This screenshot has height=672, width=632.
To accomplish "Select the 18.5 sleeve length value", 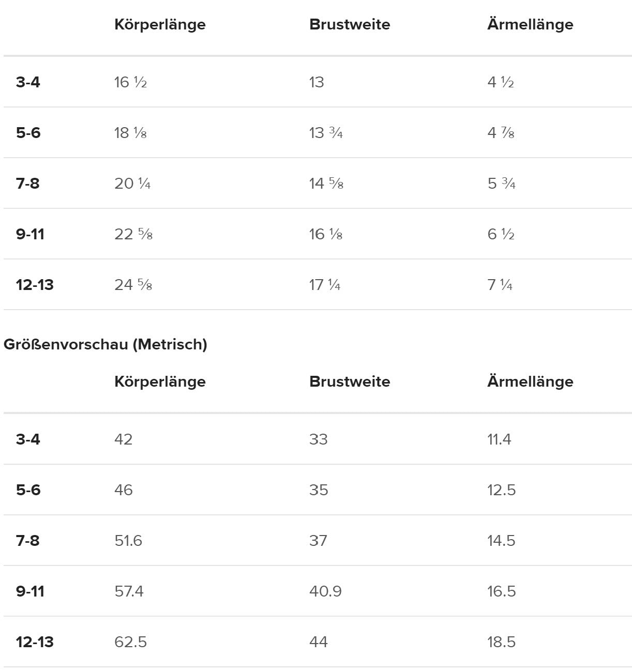I will click(x=501, y=642).
